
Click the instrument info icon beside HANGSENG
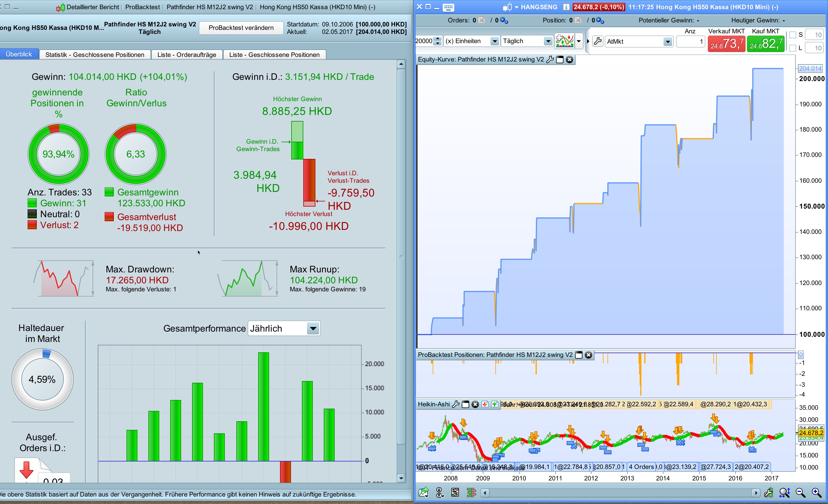[566, 7]
